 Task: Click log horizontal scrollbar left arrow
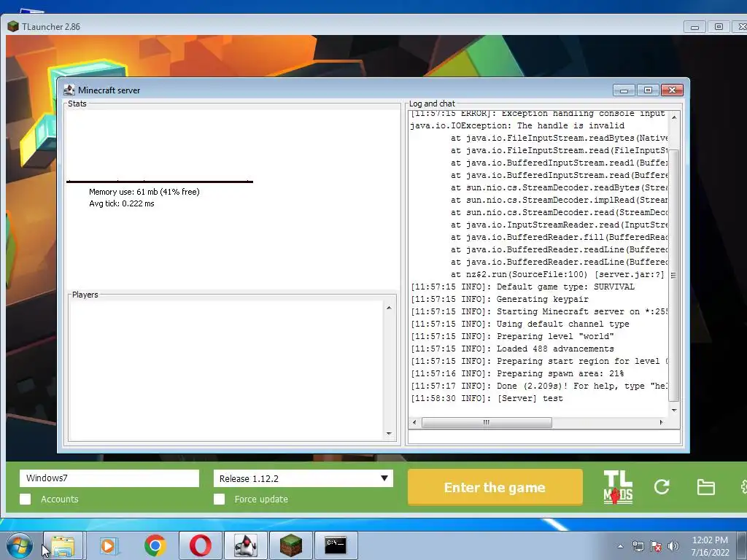point(414,422)
